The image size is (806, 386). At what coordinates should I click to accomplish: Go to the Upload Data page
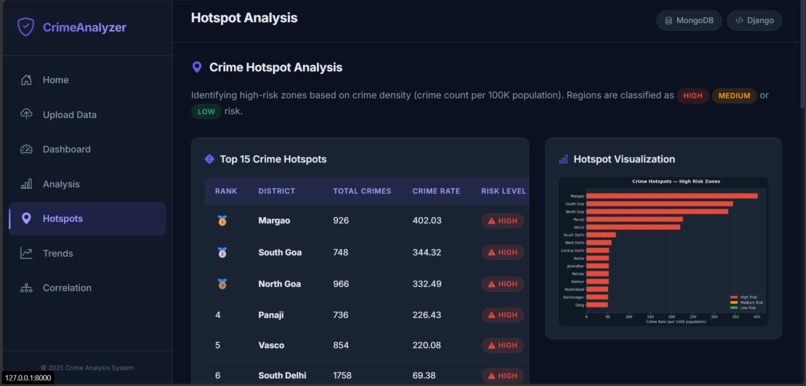[x=87, y=115]
